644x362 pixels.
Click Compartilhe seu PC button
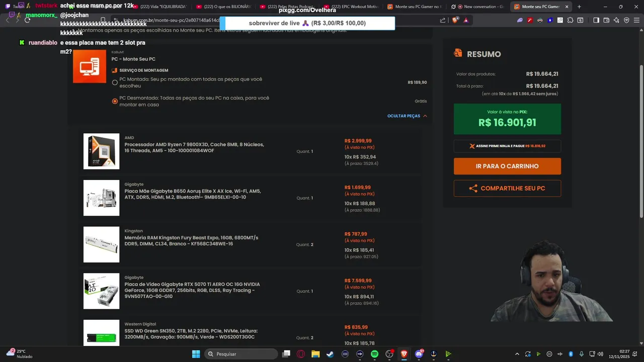[507, 189]
